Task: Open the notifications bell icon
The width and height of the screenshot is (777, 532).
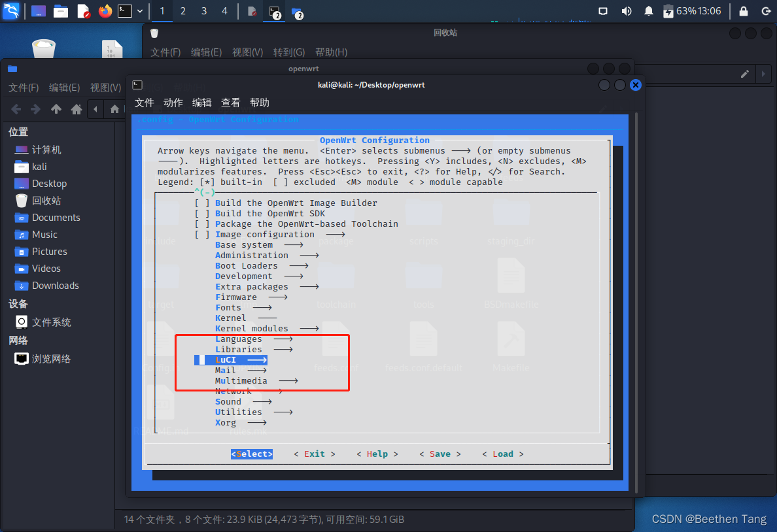Action: 648,11
